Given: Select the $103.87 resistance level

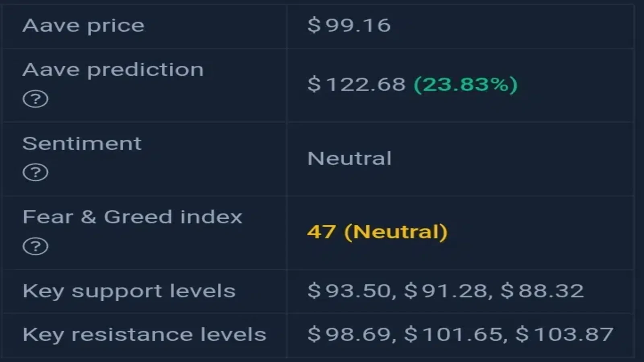Looking at the screenshot, I should (564, 334).
